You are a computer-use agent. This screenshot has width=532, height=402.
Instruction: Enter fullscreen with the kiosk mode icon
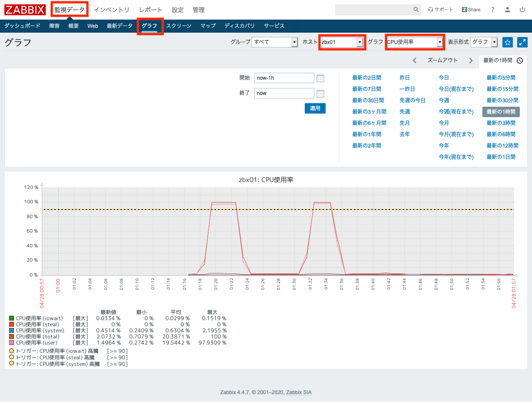tap(522, 42)
